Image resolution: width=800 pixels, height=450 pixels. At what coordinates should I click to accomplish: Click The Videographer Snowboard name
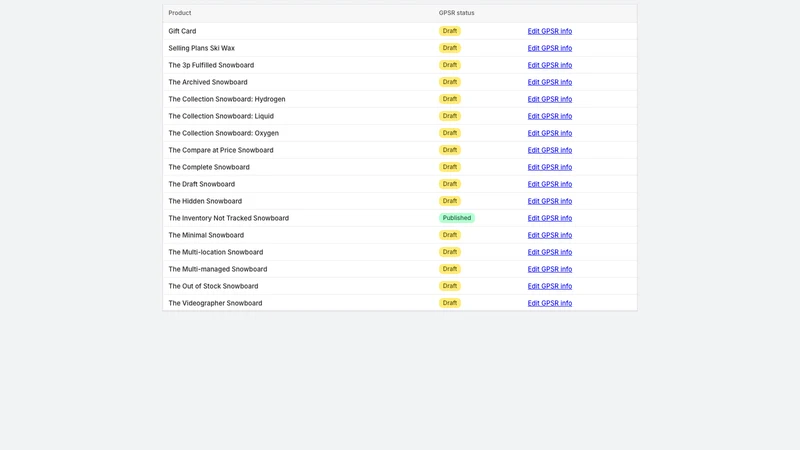tap(215, 303)
